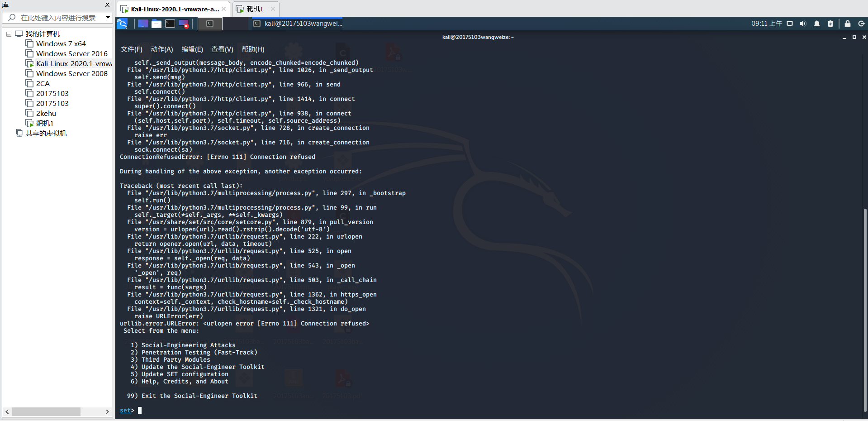Click library panel left scroll arrow

7,411
